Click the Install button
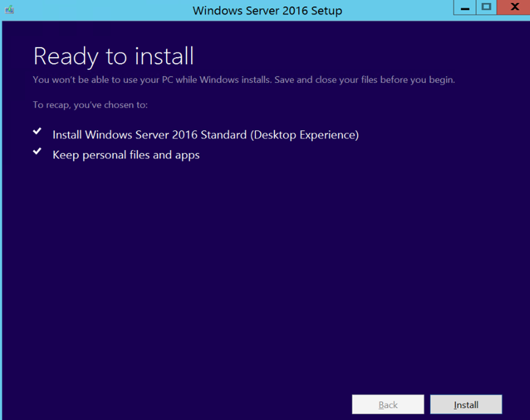Screen dimensions: 530x420 tap(466, 405)
